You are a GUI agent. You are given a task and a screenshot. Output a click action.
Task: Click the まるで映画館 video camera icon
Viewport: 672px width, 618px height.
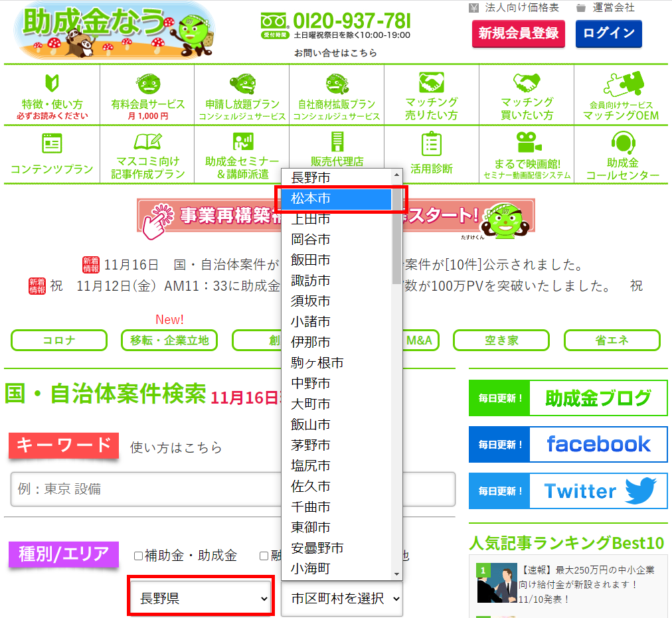(x=527, y=142)
